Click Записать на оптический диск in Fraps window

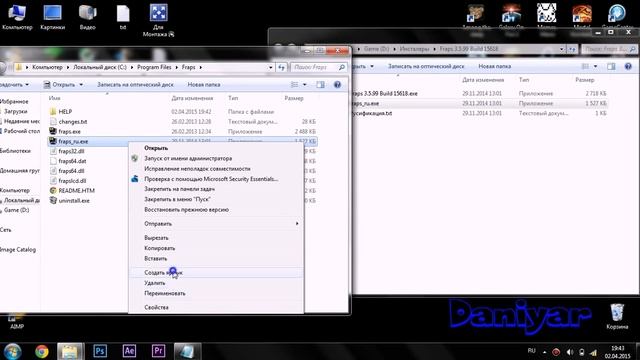135,84
